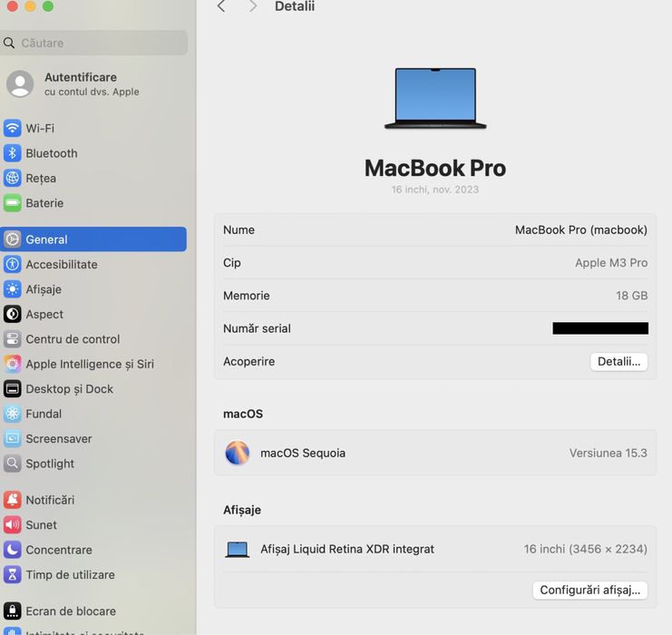This screenshot has height=635, width=672.
Task: Click the Sunet speaker icon
Action: coord(13,524)
